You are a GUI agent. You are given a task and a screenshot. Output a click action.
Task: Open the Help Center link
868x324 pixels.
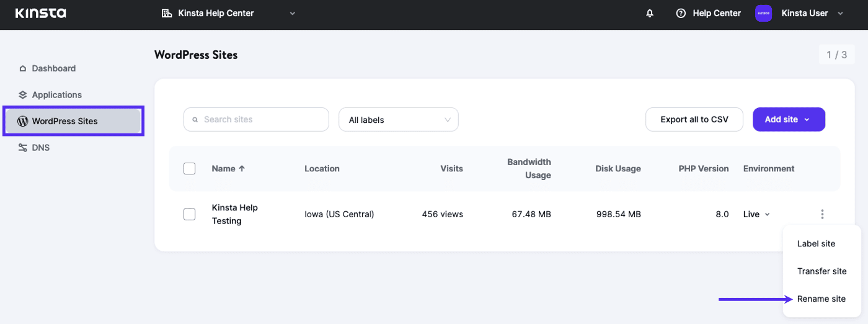(x=717, y=13)
